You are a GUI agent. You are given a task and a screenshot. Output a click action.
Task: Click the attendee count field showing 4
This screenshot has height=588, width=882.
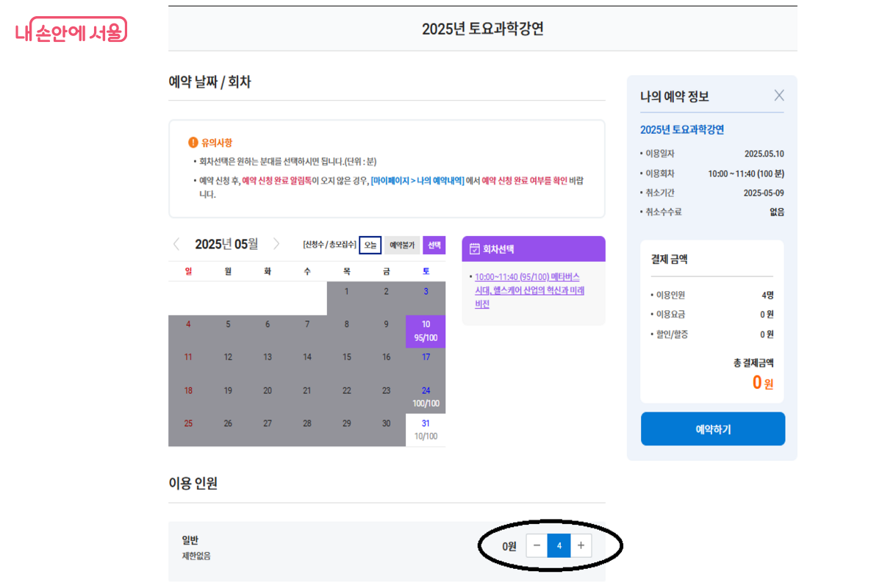pyautogui.click(x=559, y=545)
